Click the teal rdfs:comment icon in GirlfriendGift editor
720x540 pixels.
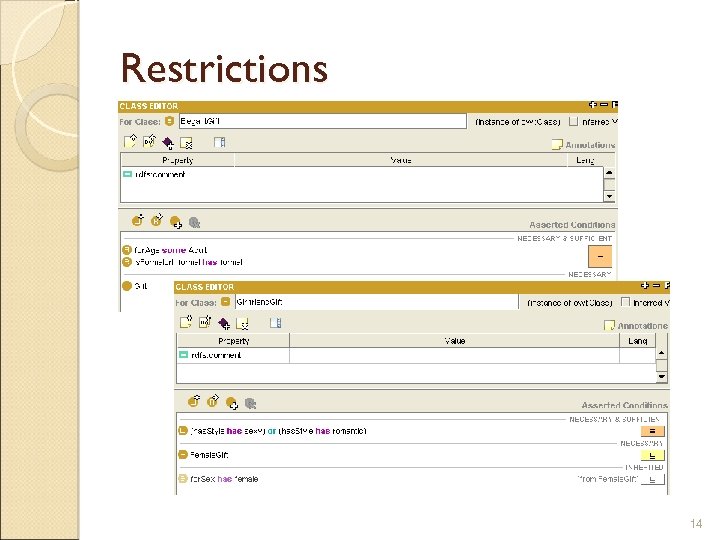pyautogui.click(x=183, y=354)
